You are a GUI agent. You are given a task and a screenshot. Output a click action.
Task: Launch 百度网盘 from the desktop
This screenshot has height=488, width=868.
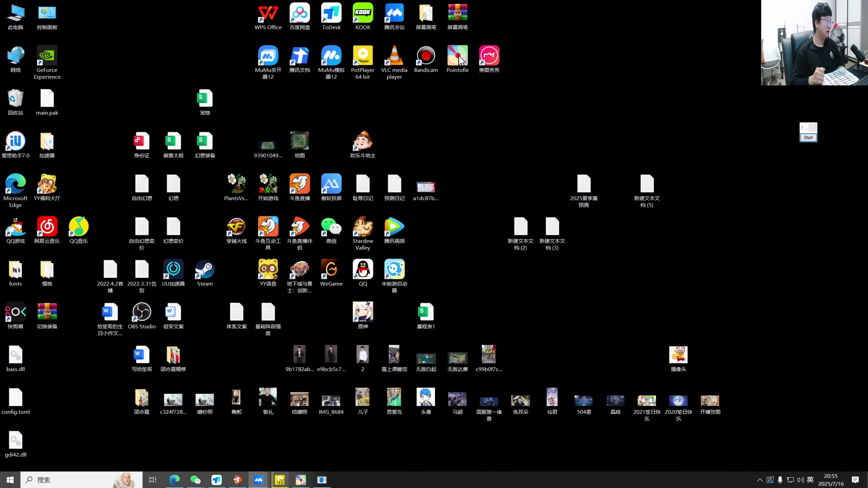(299, 17)
